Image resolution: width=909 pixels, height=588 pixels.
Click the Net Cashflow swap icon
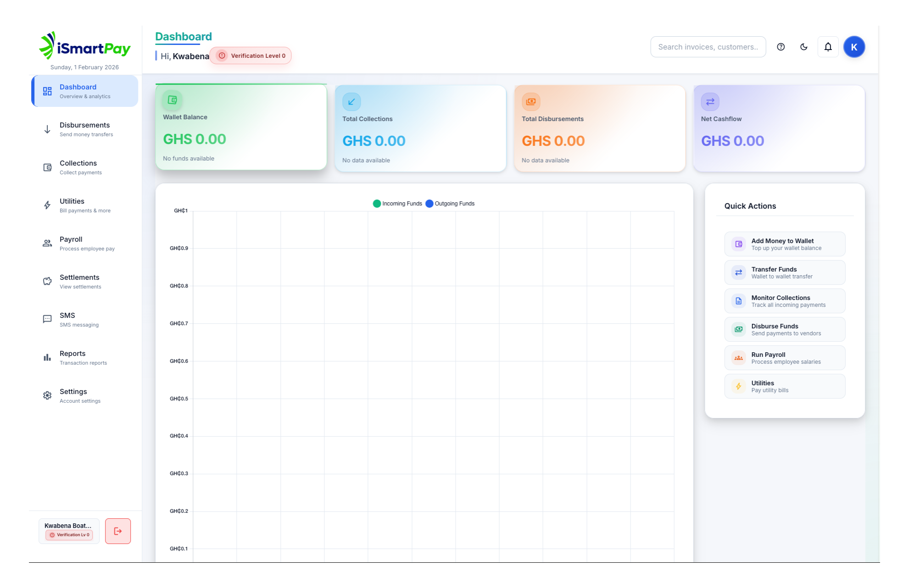click(x=710, y=102)
